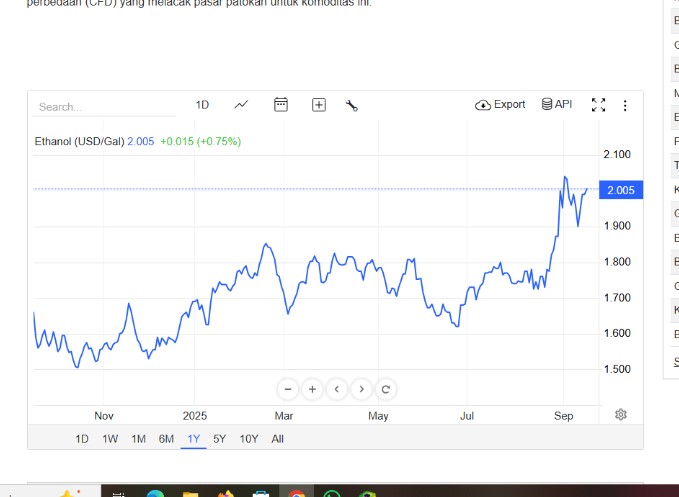Click the 1.700 price axis label
This screenshot has height=497, width=679.
[617, 298]
